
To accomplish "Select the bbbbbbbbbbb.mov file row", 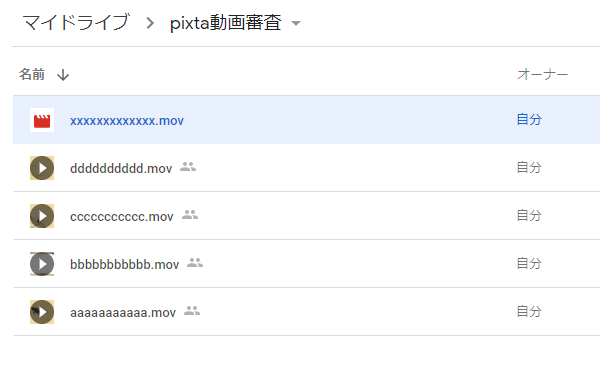I will click(x=307, y=264).
